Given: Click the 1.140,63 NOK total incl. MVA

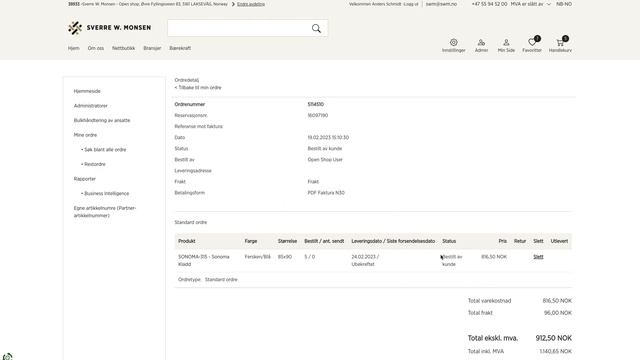Looking at the screenshot, I should tap(556, 351).
